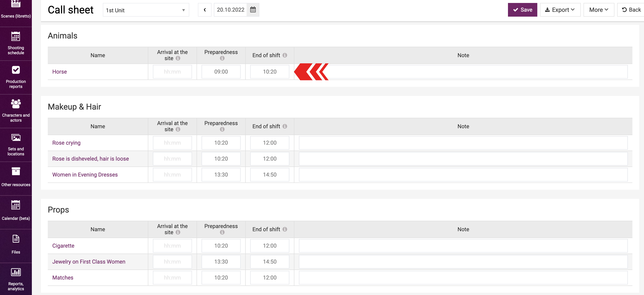Click the Makeup & Hair End of shift info icon

[285, 126]
